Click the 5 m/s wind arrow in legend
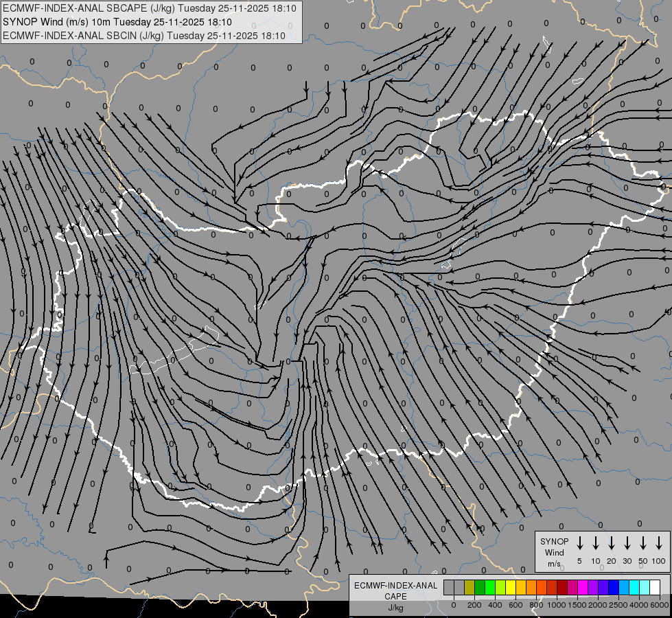This screenshot has height=618, width=672. coord(580,543)
